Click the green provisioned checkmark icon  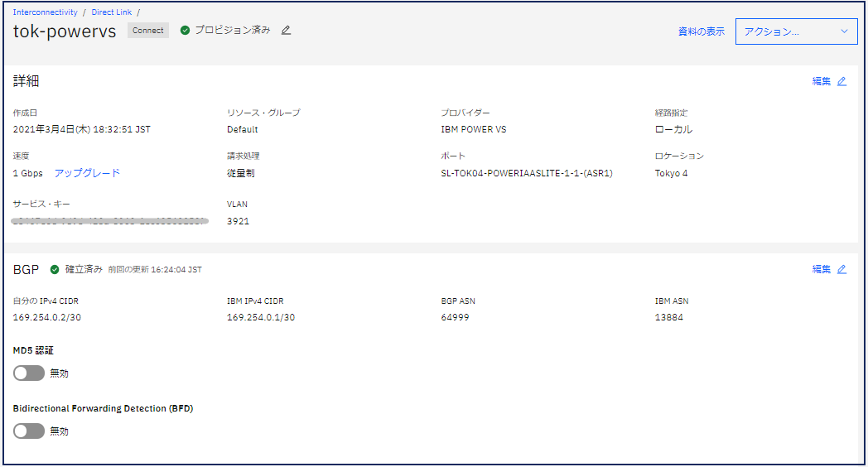(185, 31)
